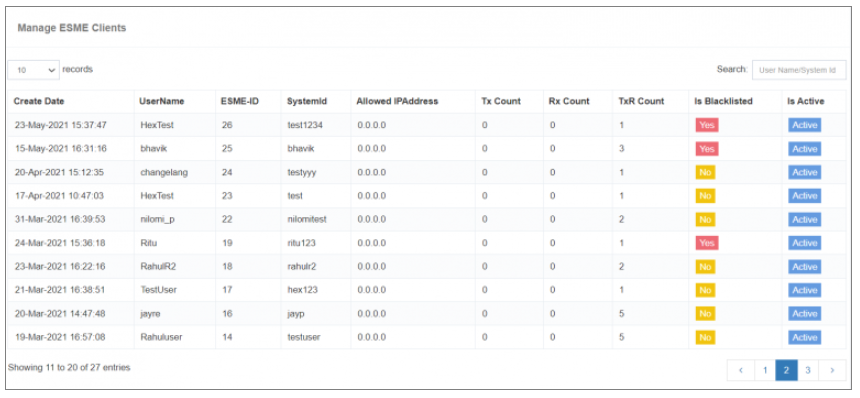Screen dimensions: 860x398
Task: Click the Active badge for nilomi_p row
Action: pyautogui.click(x=805, y=219)
